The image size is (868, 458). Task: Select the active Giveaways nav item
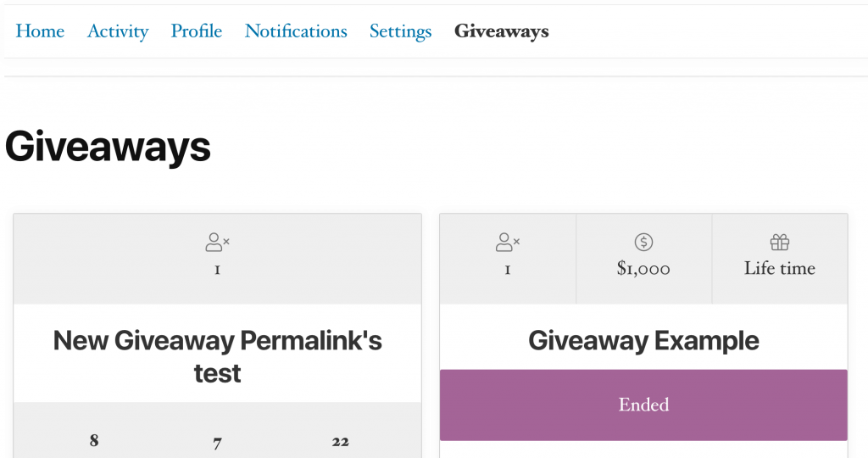[x=502, y=31]
